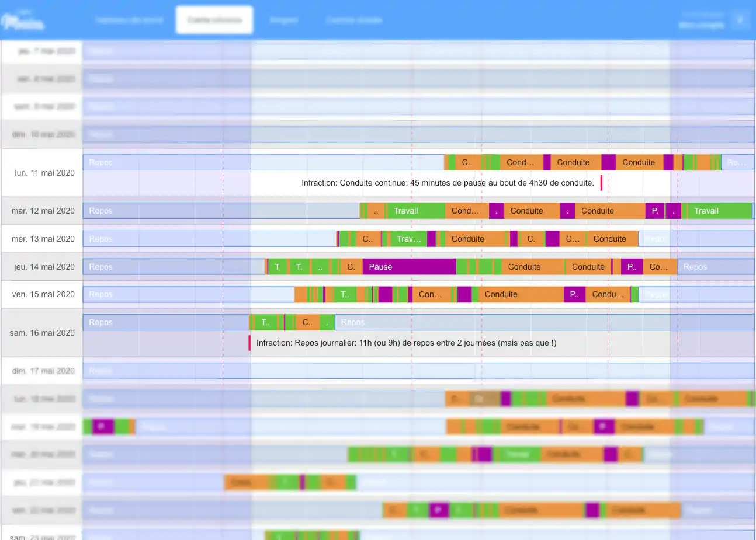The height and width of the screenshot is (540, 756).
Task: Select the 'C.' block before Pause on jeu. 14 mai
Action: click(x=351, y=267)
